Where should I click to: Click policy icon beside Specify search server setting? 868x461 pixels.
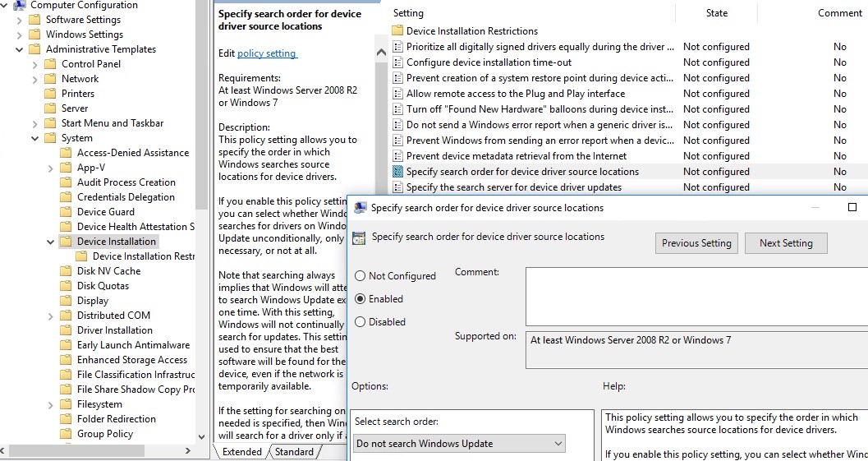click(x=397, y=187)
